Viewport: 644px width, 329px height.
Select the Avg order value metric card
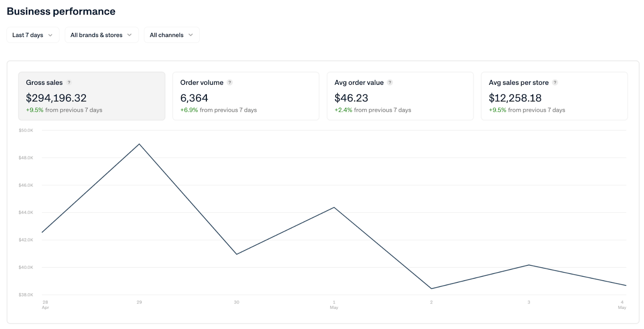click(400, 96)
